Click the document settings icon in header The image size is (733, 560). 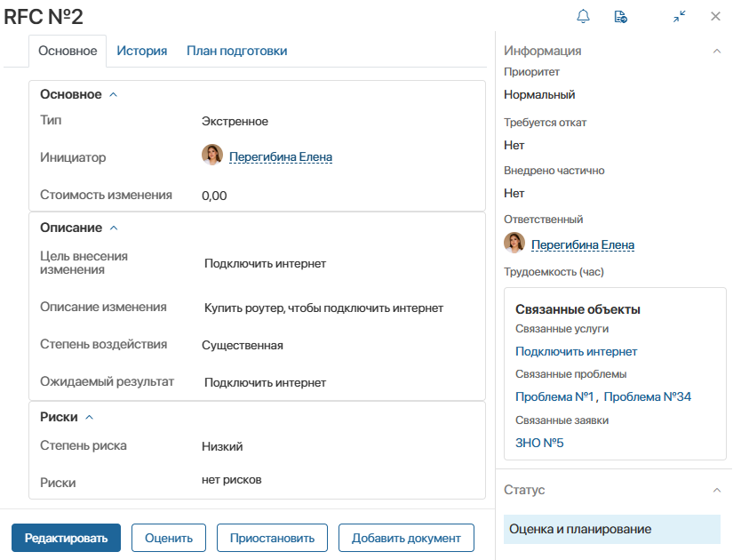[x=621, y=16]
